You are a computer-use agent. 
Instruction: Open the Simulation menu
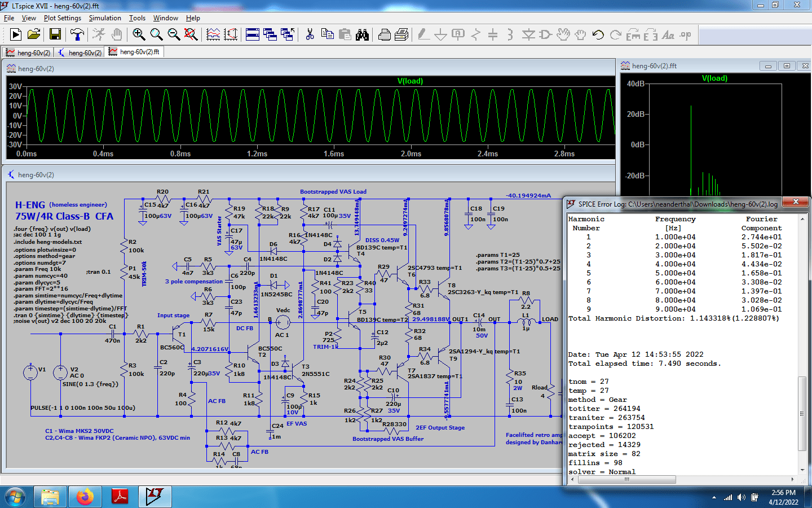pos(105,18)
